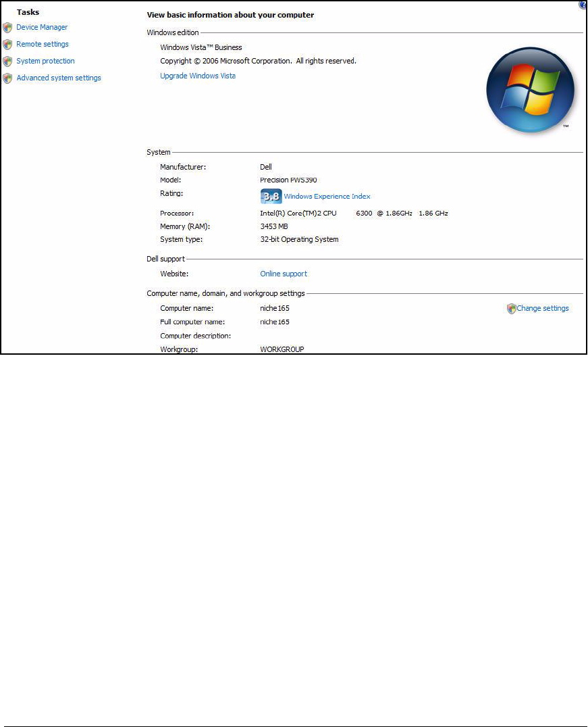This screenshot has height=727, width=588.
Task: Open System protection link
Action: [45, 61]
